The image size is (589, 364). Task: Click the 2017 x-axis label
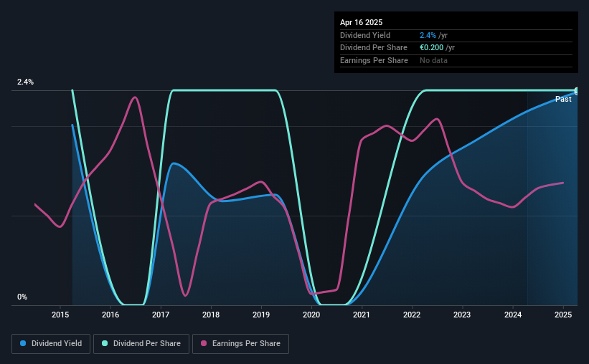[161, 315]
